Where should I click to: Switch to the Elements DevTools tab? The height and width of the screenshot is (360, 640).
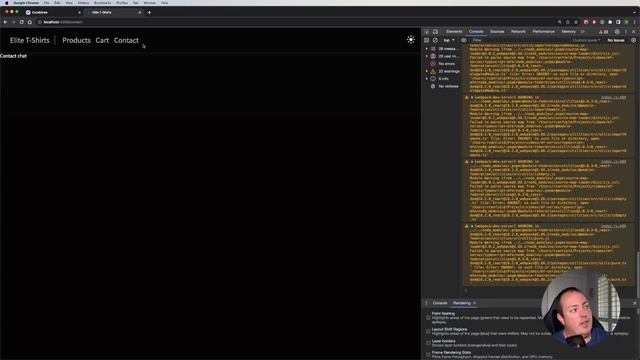point(454,31)
